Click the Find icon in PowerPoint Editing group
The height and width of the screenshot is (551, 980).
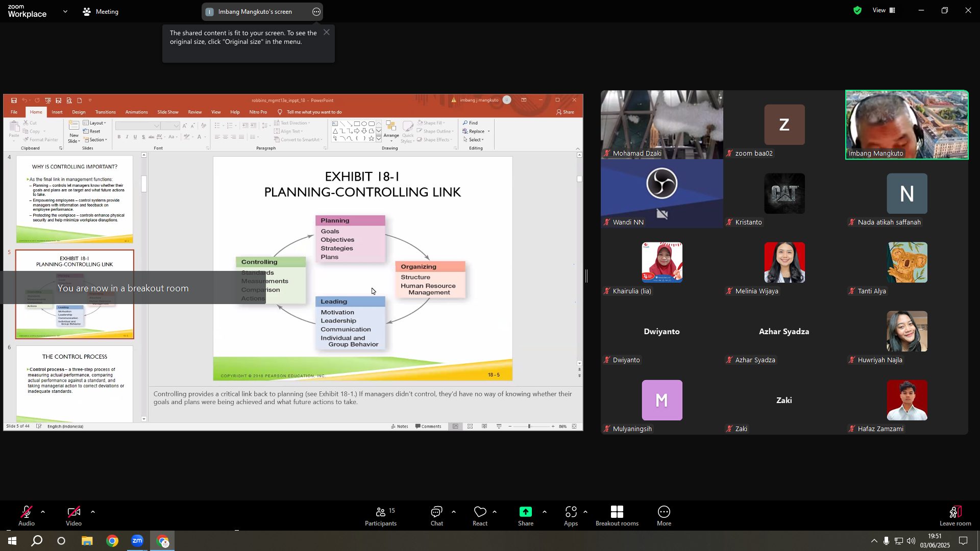coord(465,123)
